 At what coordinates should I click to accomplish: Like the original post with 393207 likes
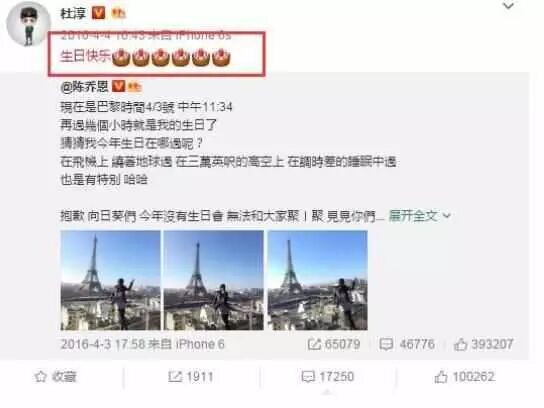[484, 344]
